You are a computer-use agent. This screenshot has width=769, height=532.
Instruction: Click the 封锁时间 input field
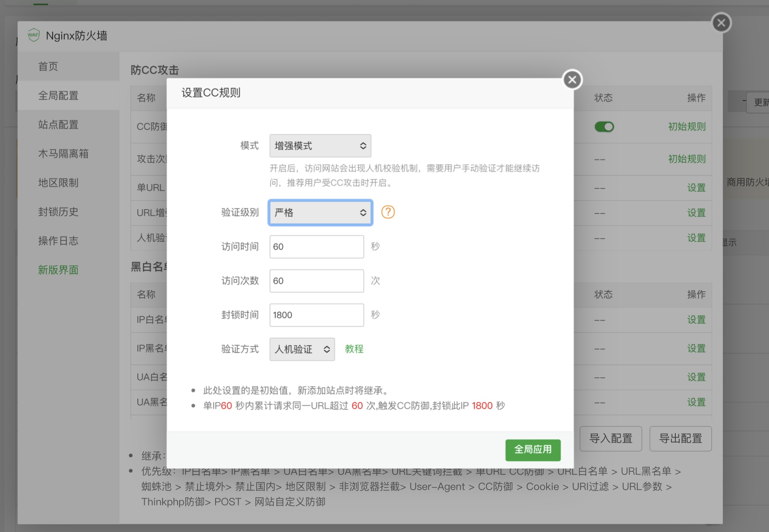316,315
